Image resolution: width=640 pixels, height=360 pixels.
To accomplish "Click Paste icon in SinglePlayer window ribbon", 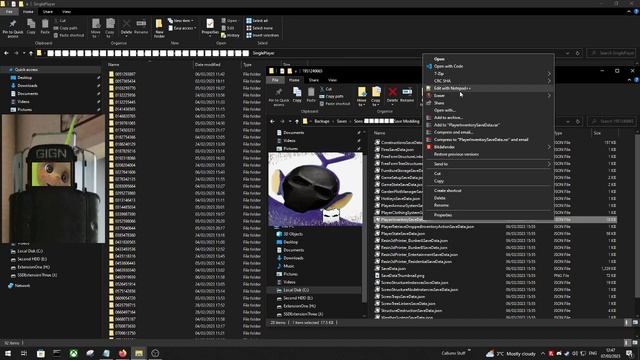I will (x=45, y=27).
